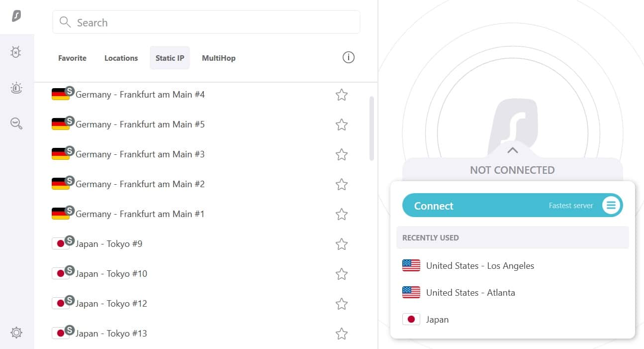Open the Search magnifier icon in sidebar
This screenshot has width=644, height=349.
[16, 123]
